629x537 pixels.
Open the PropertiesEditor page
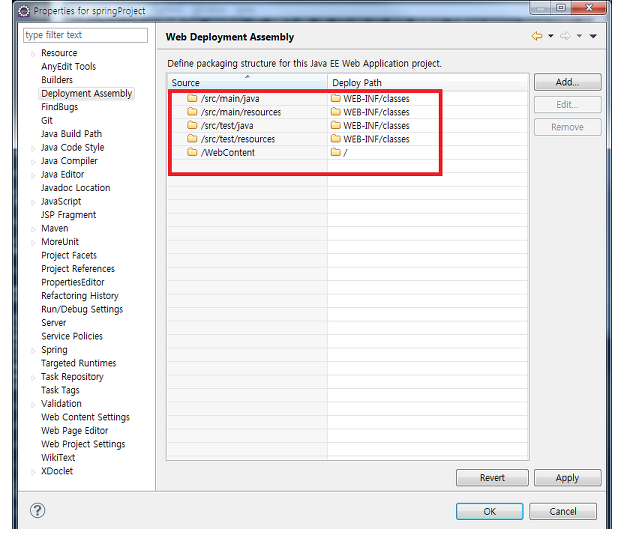pos(73,282)
